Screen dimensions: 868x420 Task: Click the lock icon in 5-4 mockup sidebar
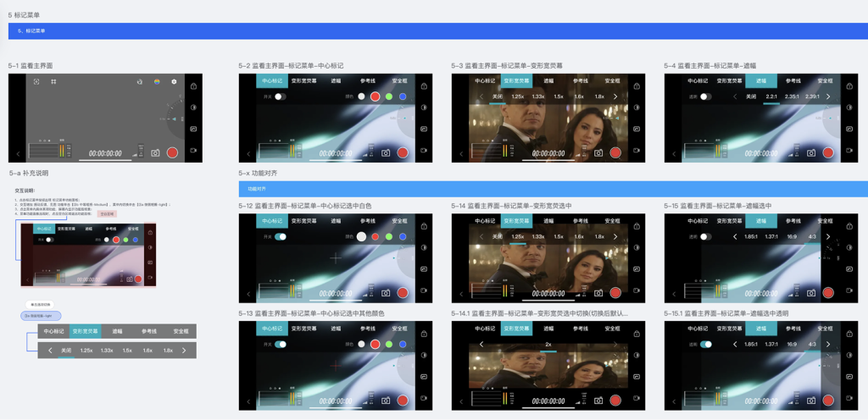pos(849,86)
